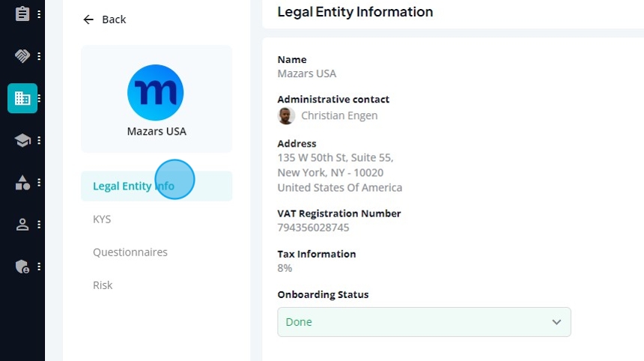Open the Questionnaires tab
This screenshot has width=644, height=361.
130,252
